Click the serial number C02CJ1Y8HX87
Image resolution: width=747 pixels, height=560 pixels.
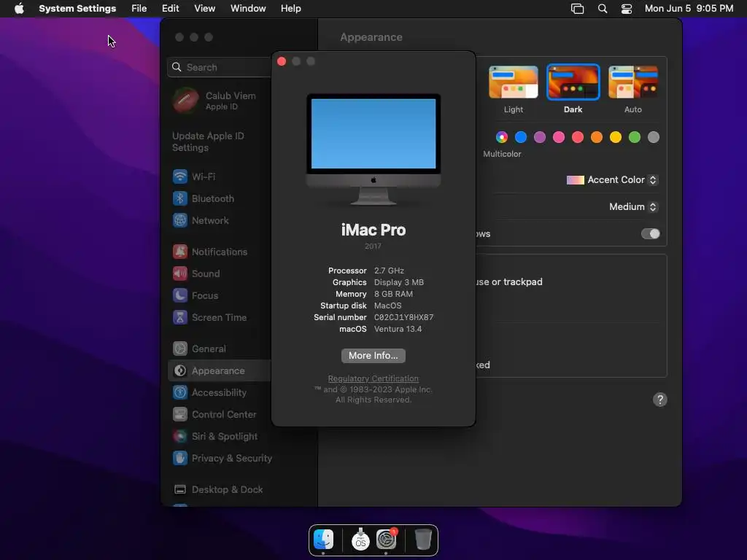coord(403,317)
